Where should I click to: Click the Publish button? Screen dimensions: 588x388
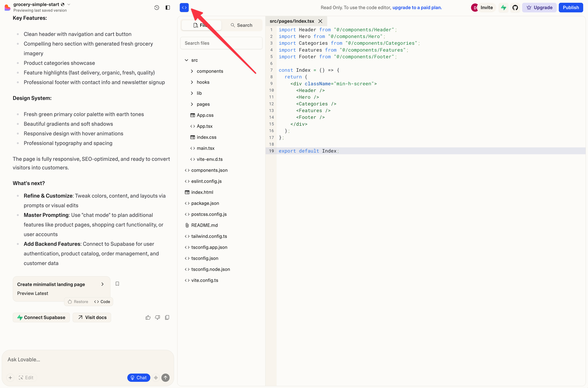pyautogui.click(x=571, y=7)
